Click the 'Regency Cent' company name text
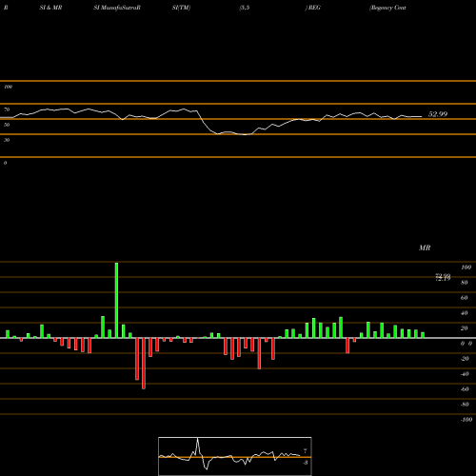The image size is (476, 476). [387, 8]
